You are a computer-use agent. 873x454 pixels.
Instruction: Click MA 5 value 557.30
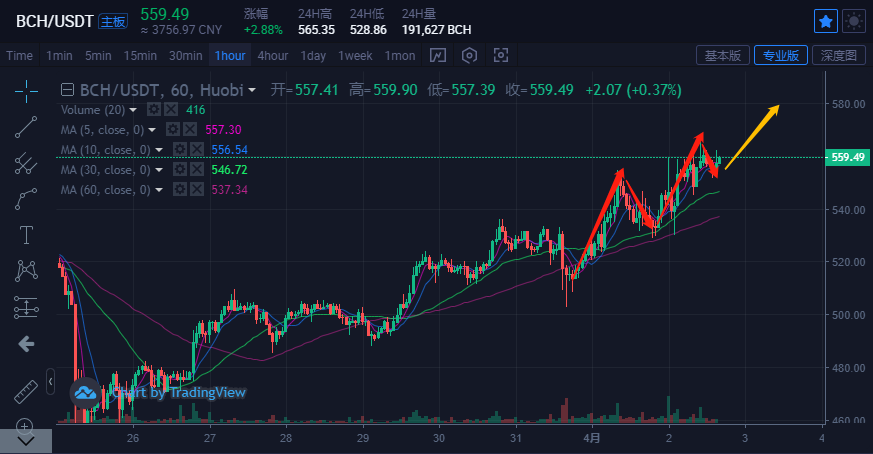click(x=223, y=130)
